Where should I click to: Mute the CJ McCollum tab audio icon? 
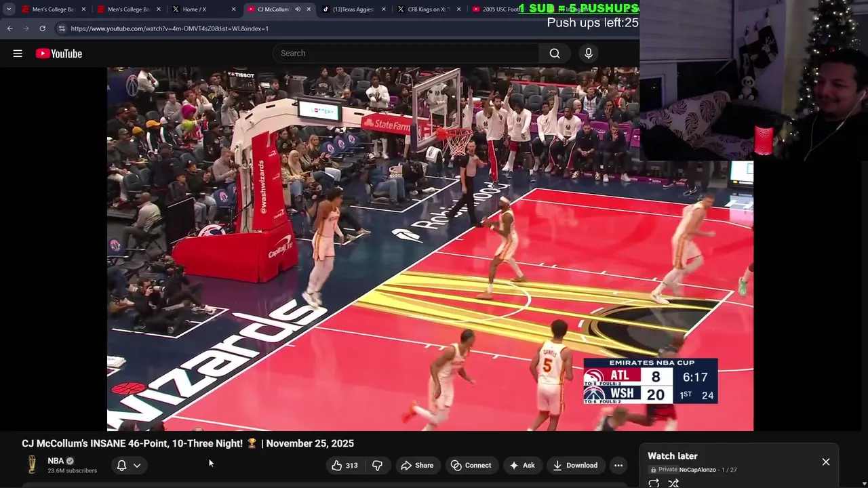coord(298,9)
